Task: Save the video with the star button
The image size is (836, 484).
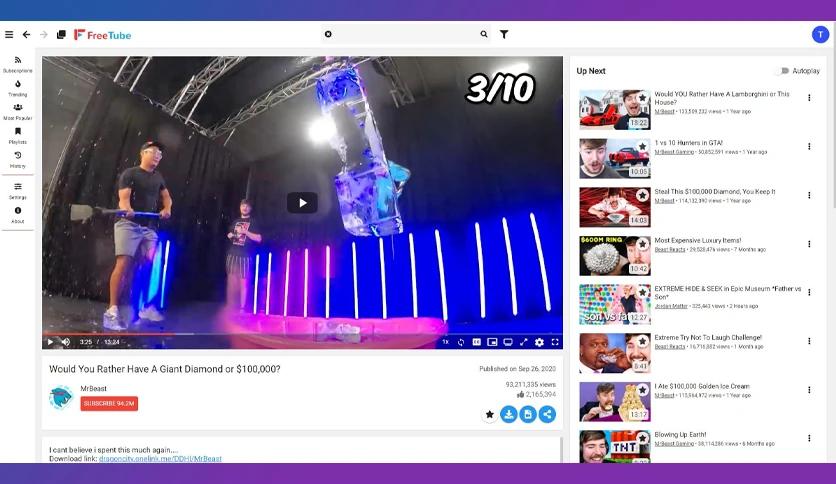Action: click(x=489, y=414)
